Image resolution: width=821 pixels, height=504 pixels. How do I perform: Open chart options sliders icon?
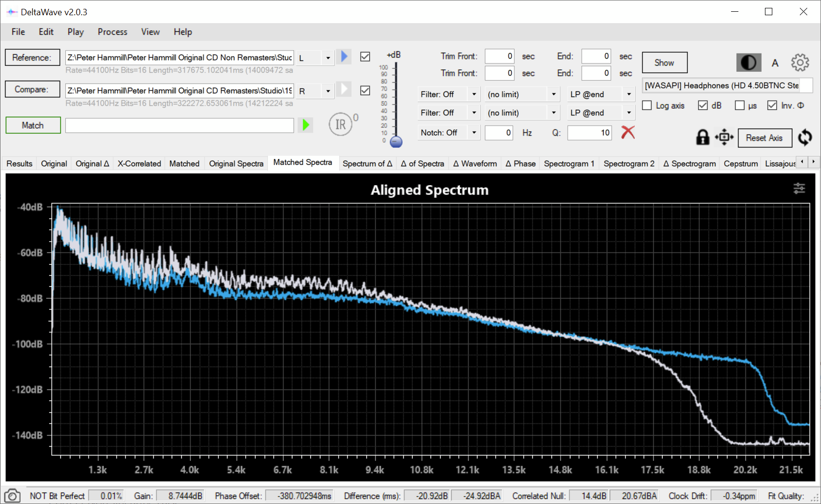[799, 188]
